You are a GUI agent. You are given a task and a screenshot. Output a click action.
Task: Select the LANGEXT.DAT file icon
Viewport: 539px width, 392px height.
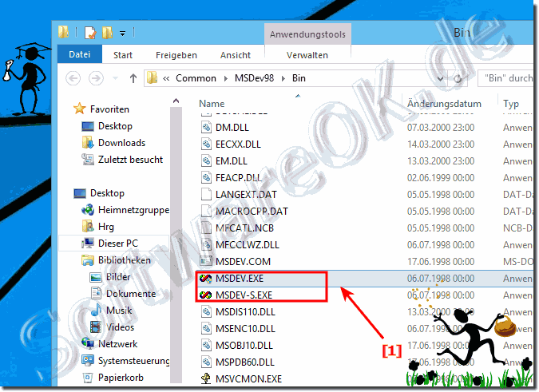(206, 195)
